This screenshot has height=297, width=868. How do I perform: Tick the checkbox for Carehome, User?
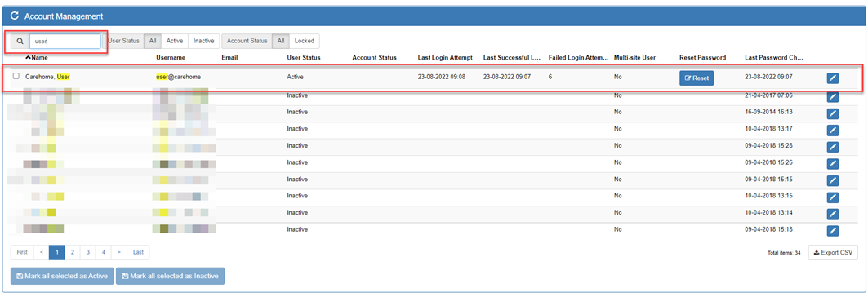pos(16,77)
